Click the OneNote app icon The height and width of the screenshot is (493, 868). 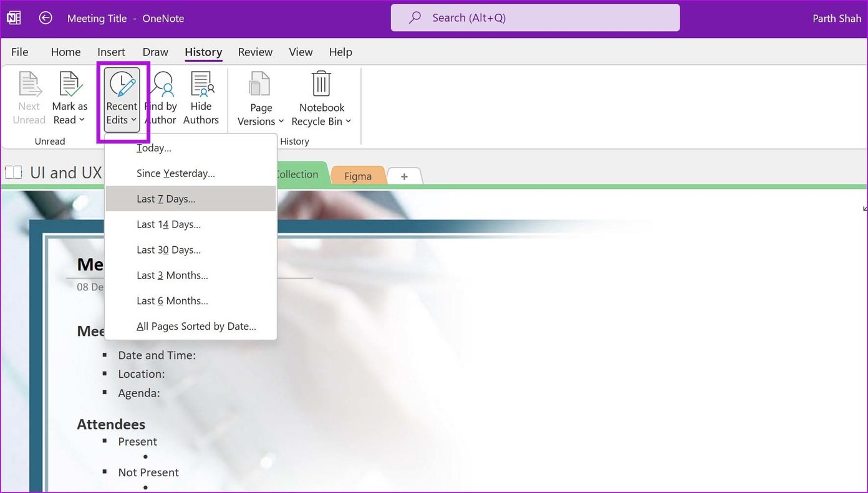coord(13,17)
